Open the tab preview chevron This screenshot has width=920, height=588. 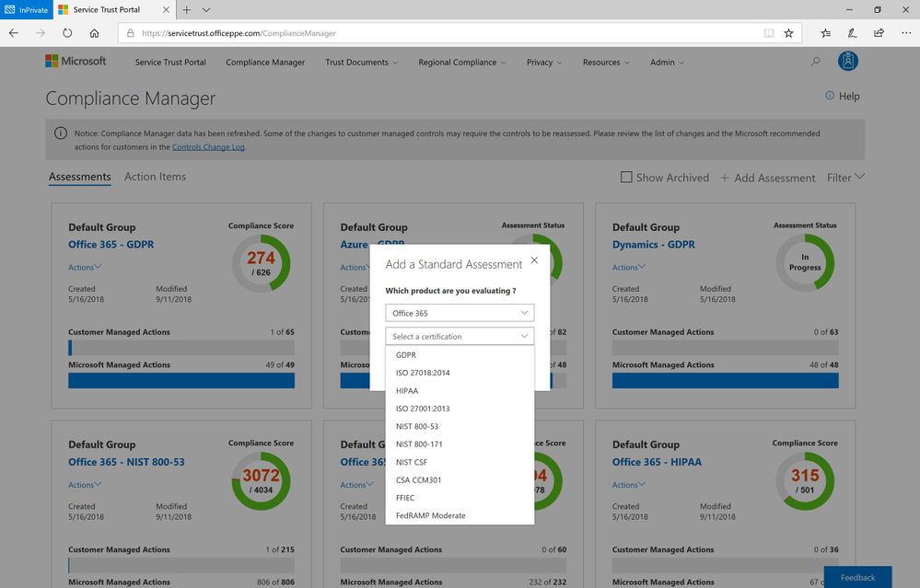point(206,9)
